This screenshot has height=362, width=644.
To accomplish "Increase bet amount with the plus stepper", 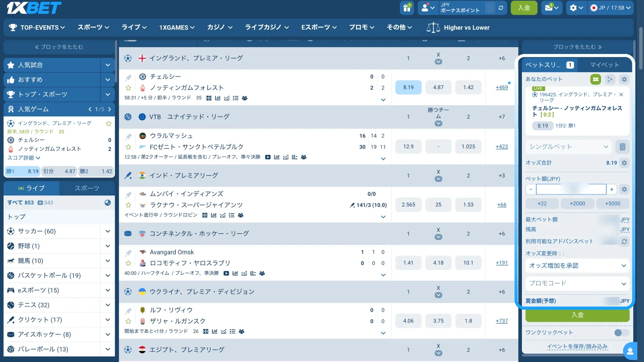I will [611, 189].
